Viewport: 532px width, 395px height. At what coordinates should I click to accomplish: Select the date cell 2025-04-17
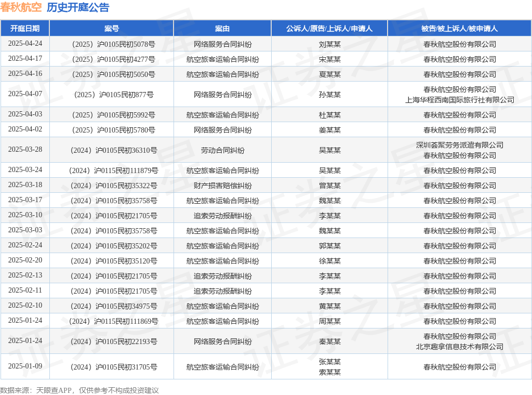coord(25,58)
